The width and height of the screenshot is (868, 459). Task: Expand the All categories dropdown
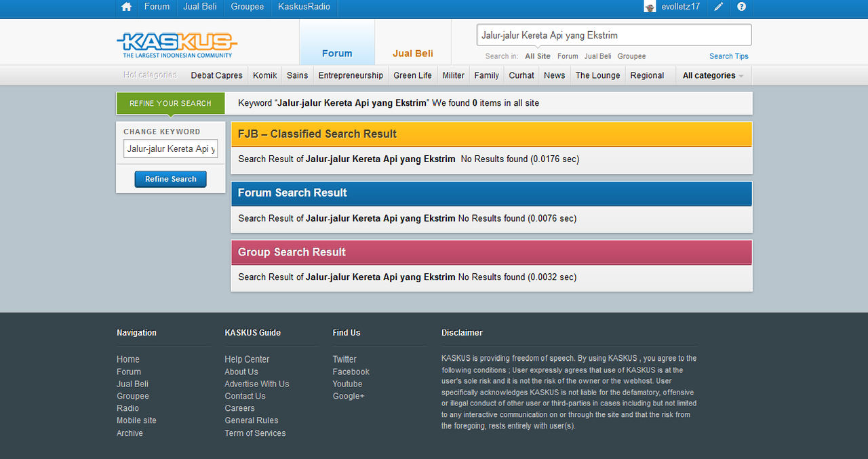click(x=713, y=75)
